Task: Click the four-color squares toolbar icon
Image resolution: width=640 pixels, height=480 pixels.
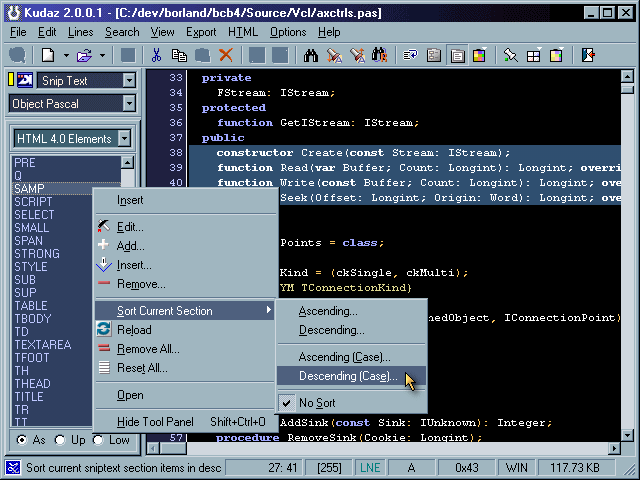Action: click(x=480, y=55)
